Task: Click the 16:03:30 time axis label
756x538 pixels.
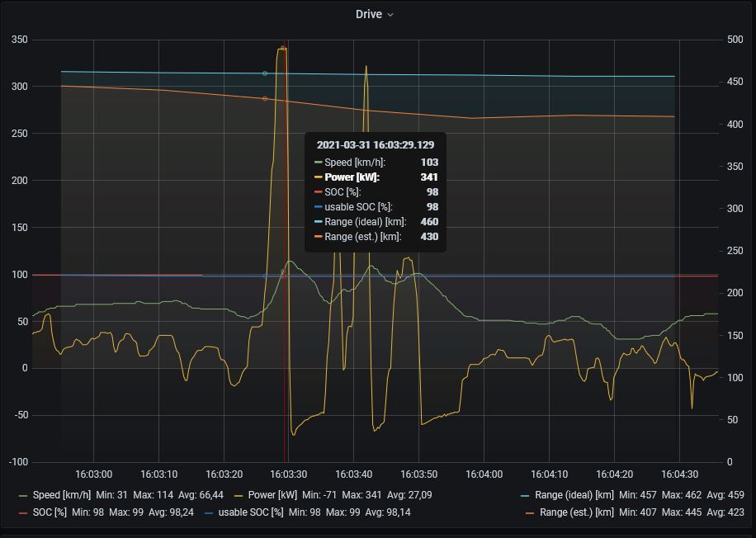Action: coord(288,474)
